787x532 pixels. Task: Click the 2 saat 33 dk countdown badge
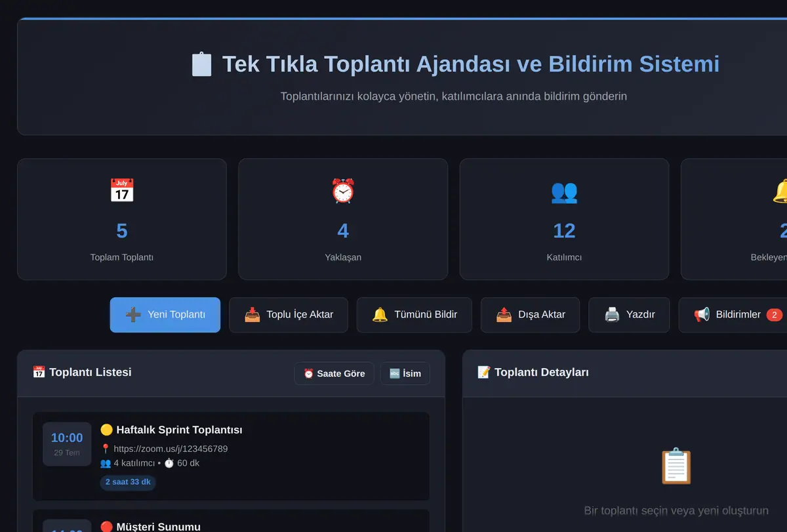(x=128, y=482)
